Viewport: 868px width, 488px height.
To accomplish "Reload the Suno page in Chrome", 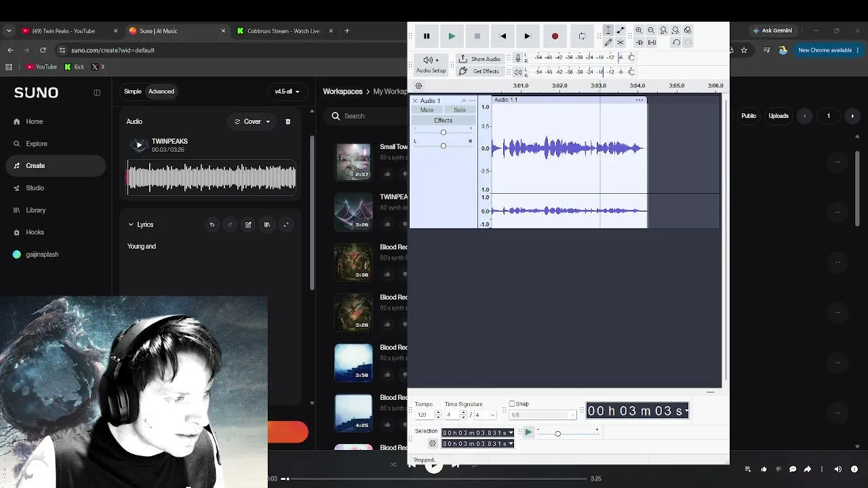I will click(43, 50).
